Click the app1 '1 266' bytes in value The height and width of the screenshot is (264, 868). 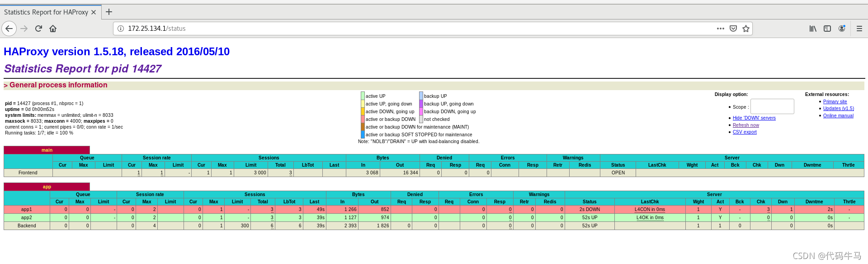pyautogui.click(x=350, y=210)
